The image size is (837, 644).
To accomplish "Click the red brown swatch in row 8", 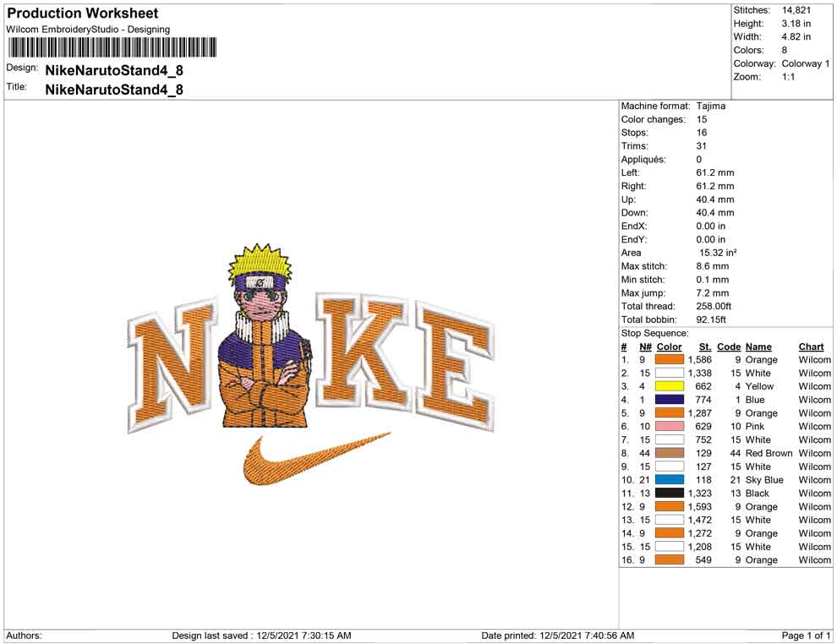I will (670, 453).
